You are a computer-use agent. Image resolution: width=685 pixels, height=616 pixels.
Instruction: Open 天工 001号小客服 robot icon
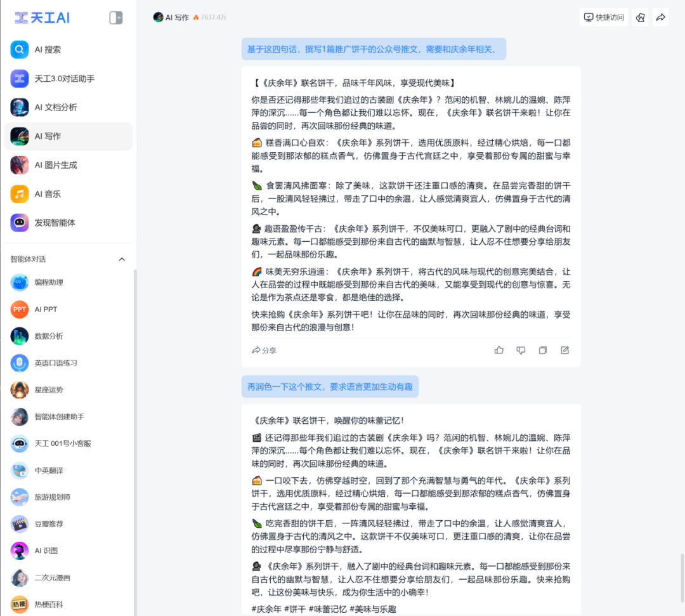coord(19,443)
